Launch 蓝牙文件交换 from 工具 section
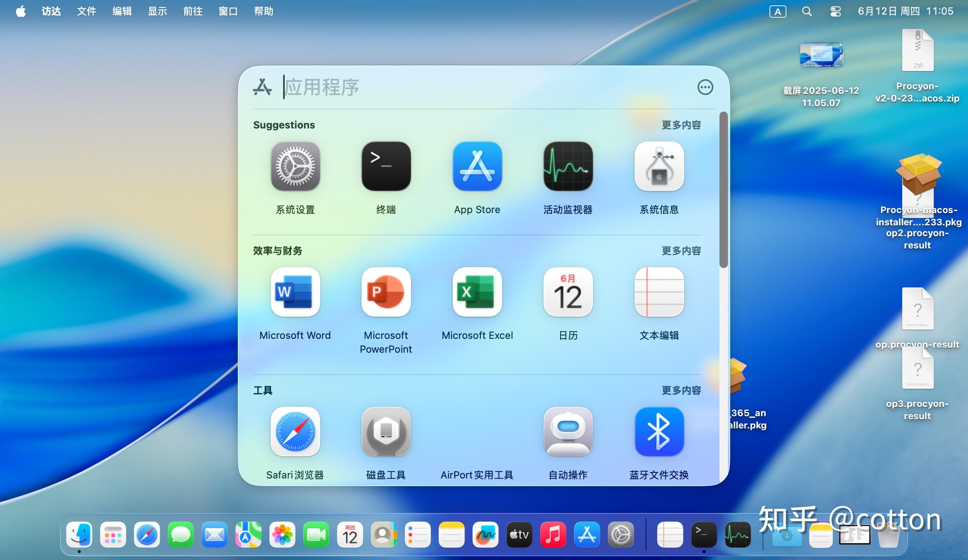Viewport: 968px width, 560px height. click(x=659, y=432)
